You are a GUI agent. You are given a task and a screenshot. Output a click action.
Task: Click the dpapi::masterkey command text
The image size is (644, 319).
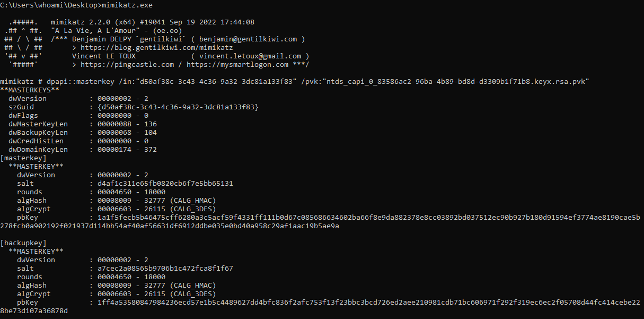(72, 81)
